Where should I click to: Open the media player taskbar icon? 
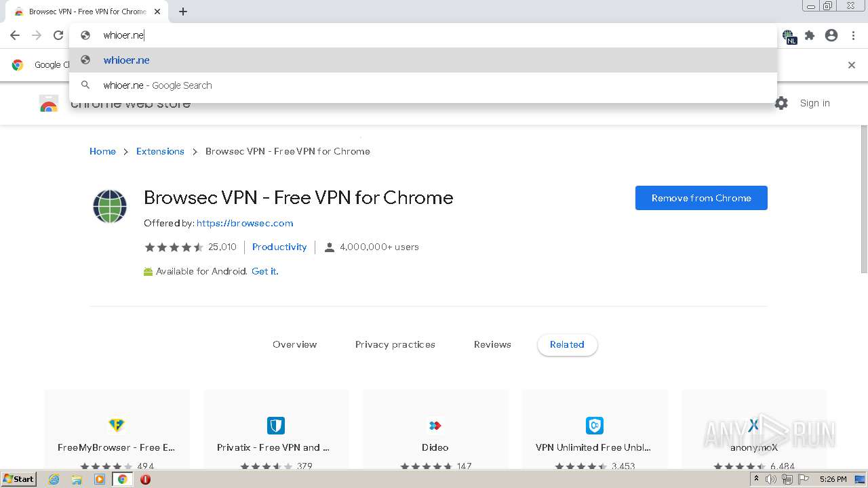click(x=100, y=479)
